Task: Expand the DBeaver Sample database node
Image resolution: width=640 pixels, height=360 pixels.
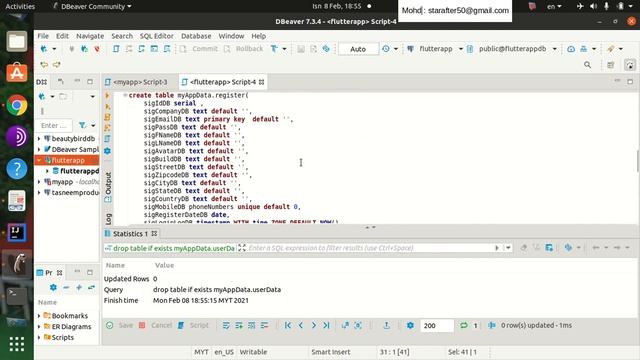Action: point(39,149)
